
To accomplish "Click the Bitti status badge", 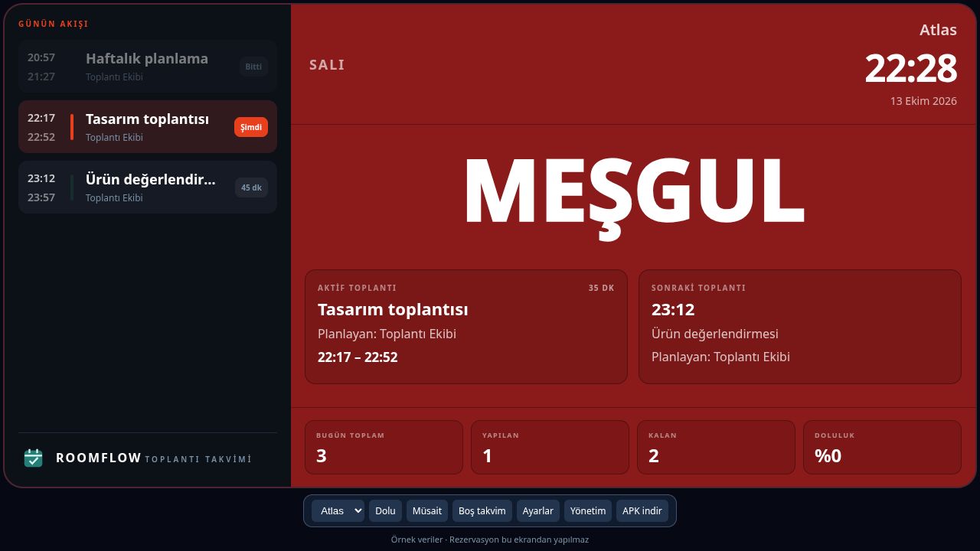I will click(253, 67).
